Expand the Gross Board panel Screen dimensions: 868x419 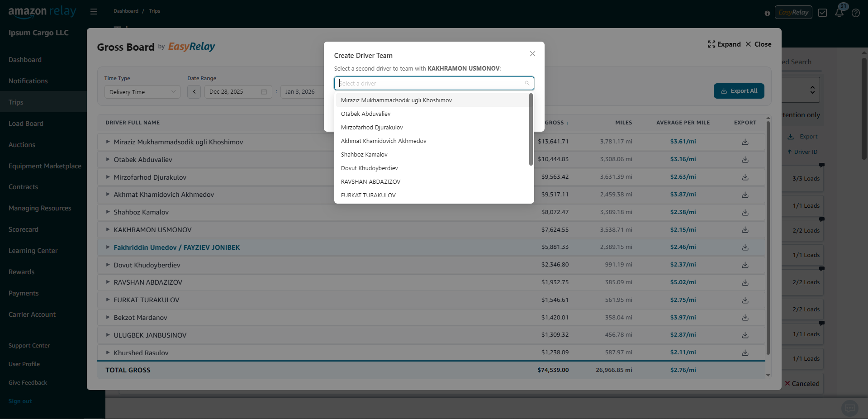click(724, 44)
